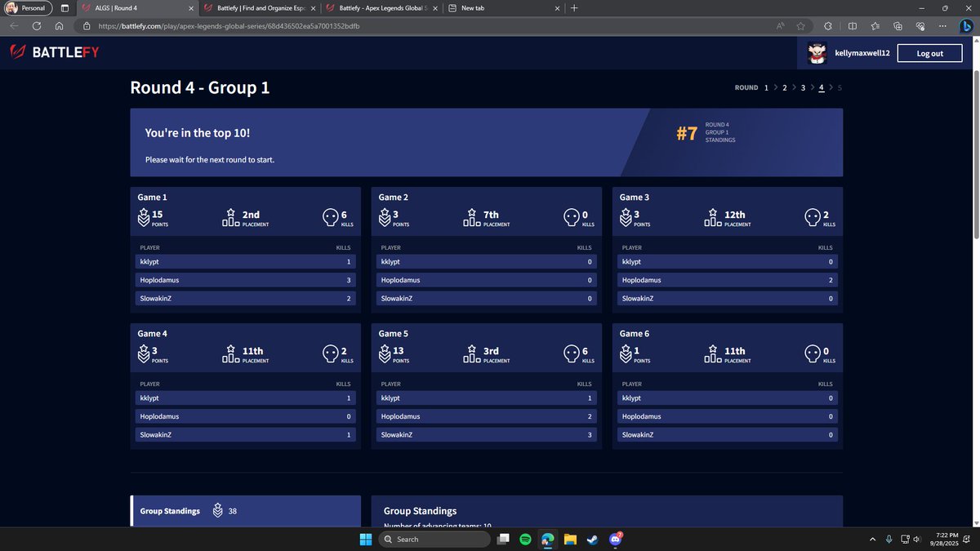Click the address bar URL field
980x551 pixels.
pos(425,26)
